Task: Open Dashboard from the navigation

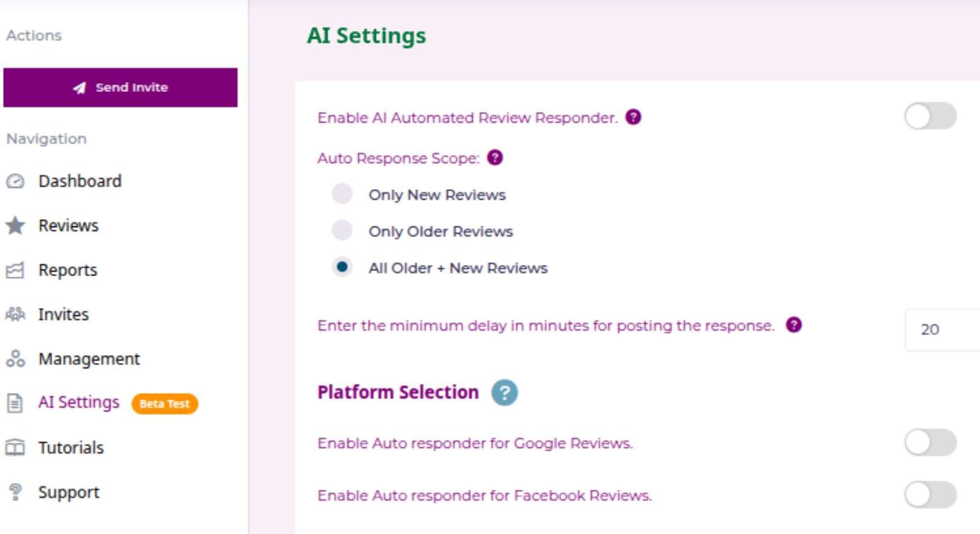Action: [x=80, y=181]
